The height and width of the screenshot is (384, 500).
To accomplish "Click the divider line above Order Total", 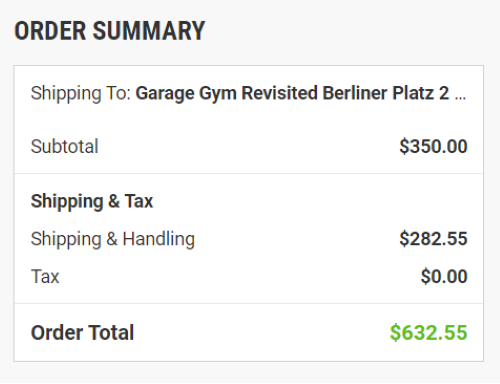I will [249, 303].
